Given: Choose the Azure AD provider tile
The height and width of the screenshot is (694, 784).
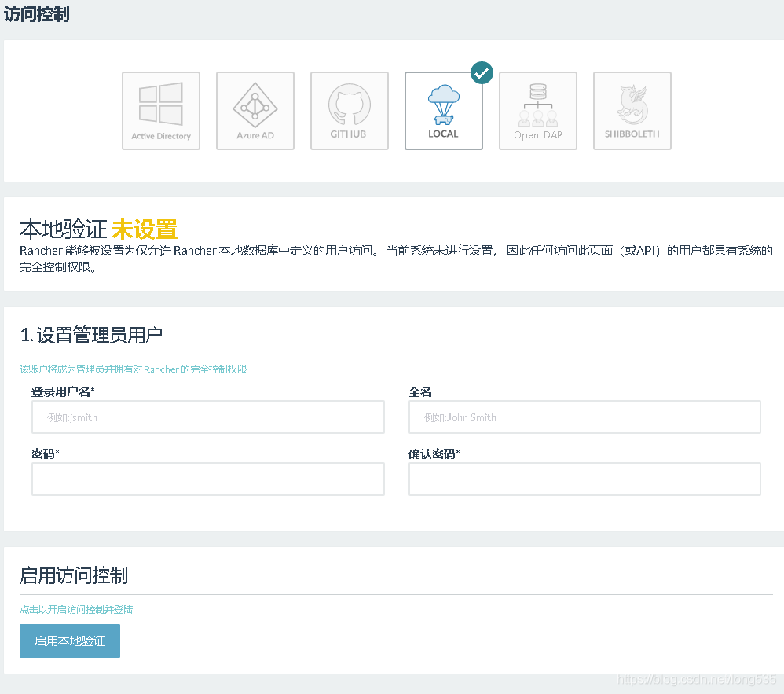Looking at the screenshot, I should pos(255,111).
